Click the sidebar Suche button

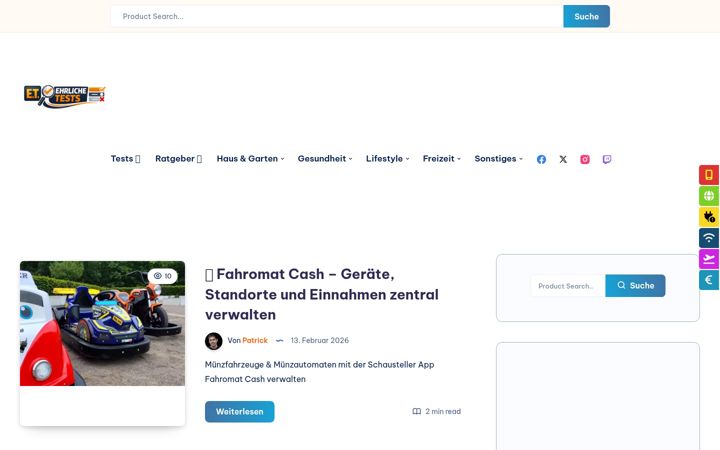click(635, 286)
